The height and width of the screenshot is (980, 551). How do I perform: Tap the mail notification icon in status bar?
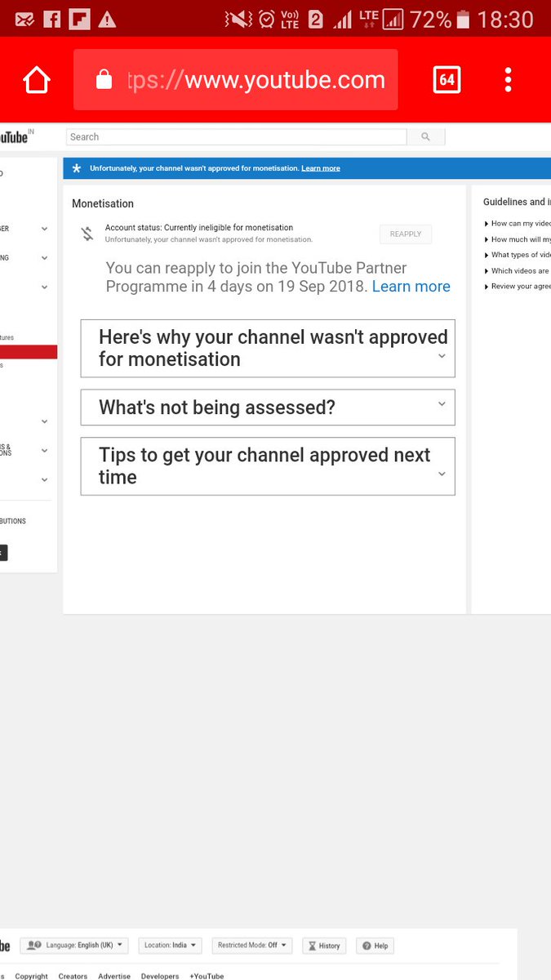coord(24,20)
